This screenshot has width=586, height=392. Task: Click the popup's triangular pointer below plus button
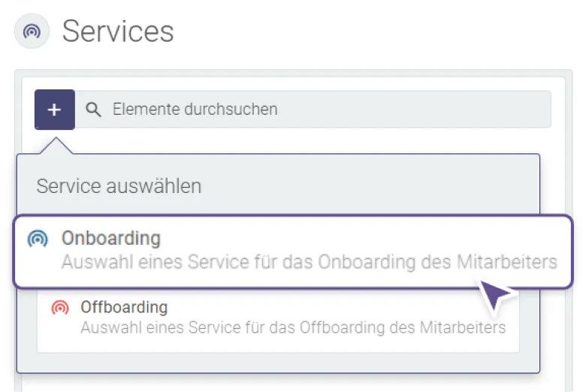pyautogui.click(x=56, y=146)
